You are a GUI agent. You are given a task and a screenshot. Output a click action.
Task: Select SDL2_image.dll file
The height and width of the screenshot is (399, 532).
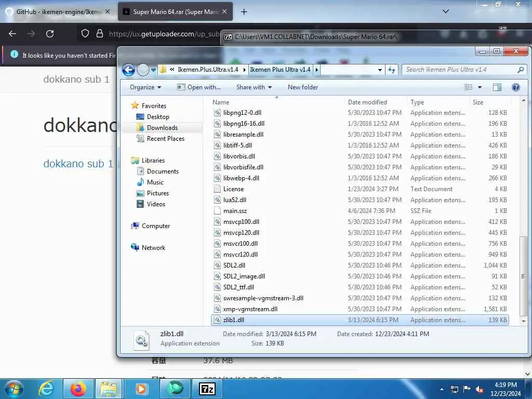(x=244, y=276)
